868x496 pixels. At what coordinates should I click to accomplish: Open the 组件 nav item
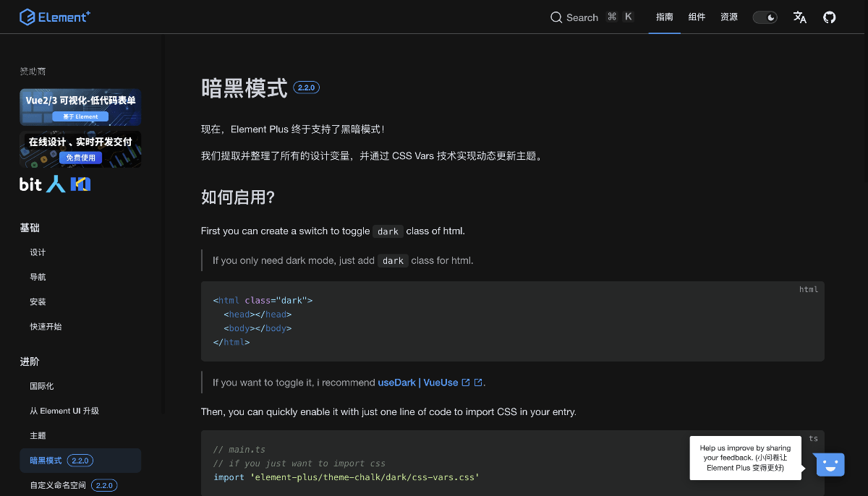point(697,17)
